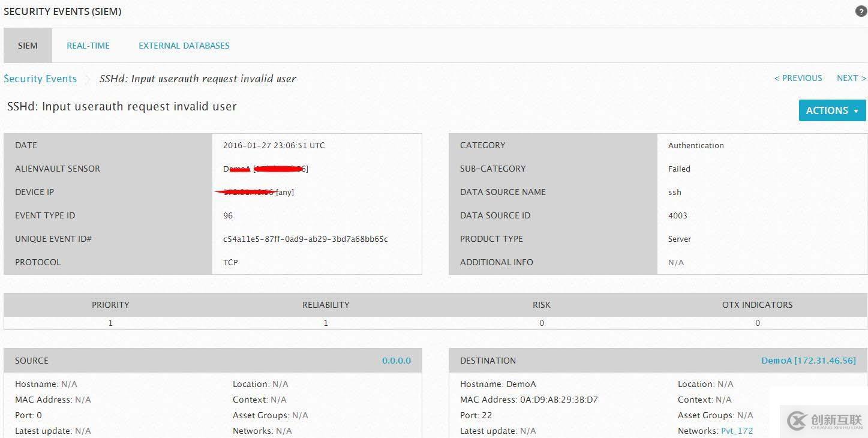Open the ACTIONS dropdown
This screenshot has height=438, width=868.
[x=832, y=110]
